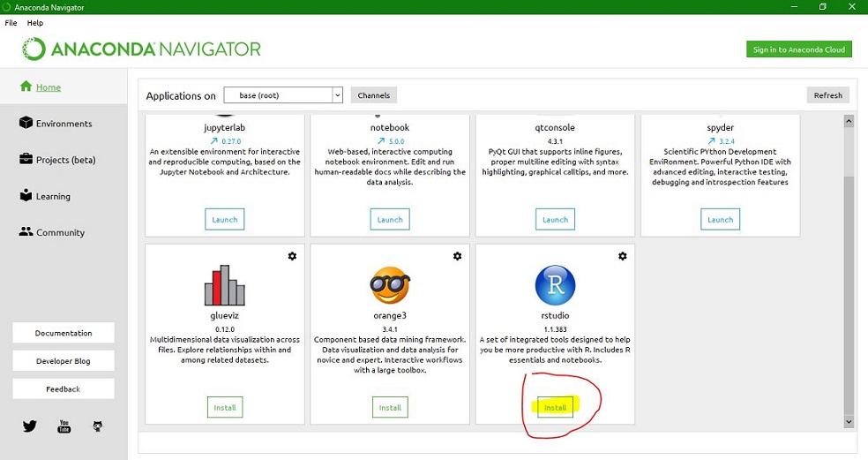
Task: Click the jupyterlab version 0.27.0 text
Action: tap(231, 141)
